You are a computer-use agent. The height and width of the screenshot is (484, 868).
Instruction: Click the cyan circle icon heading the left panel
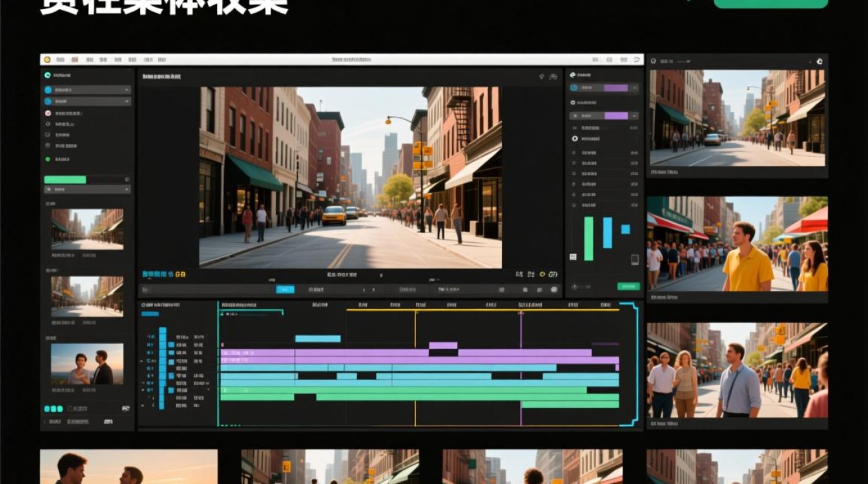[x=47, y=76]
